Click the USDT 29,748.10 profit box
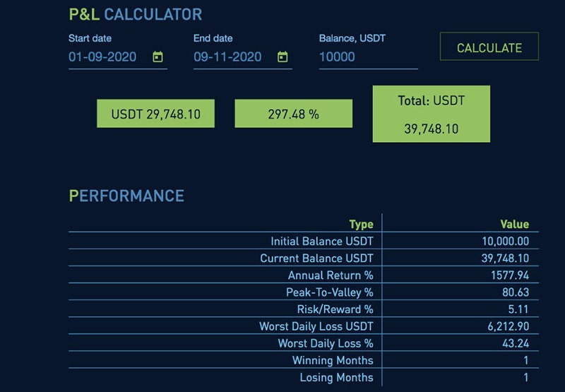The height and width of the screenshot is (392, 565). click(155, 113)
